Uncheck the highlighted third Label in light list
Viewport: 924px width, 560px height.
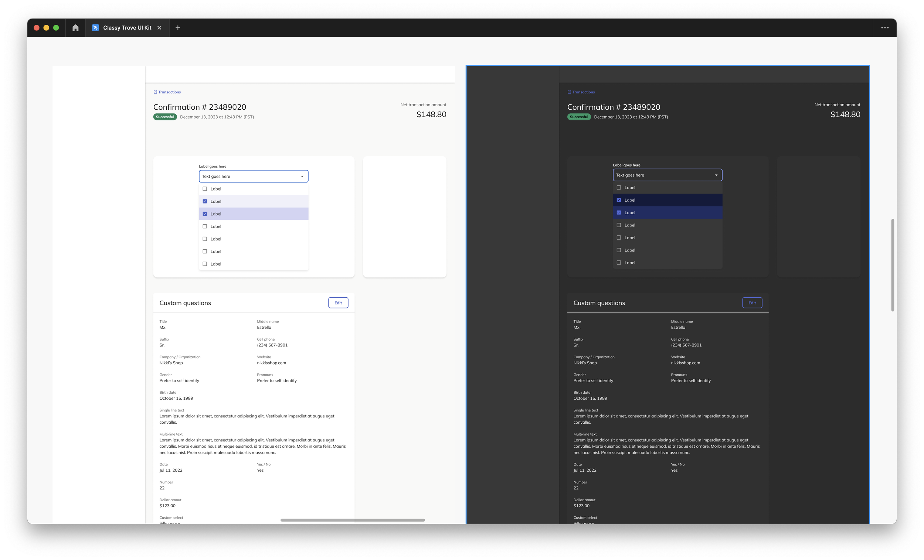205,214
